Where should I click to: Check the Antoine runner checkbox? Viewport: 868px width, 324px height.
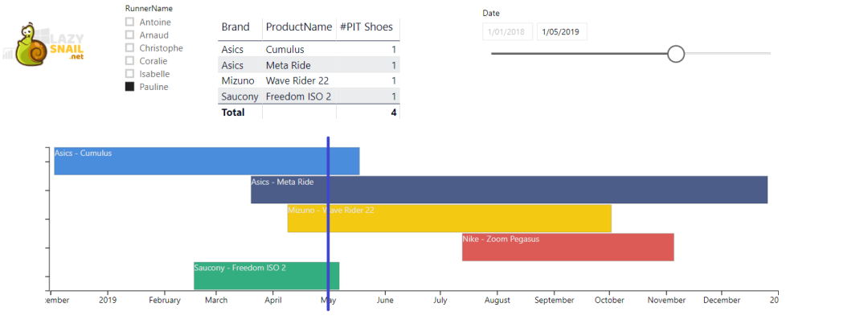pos(129,22)
